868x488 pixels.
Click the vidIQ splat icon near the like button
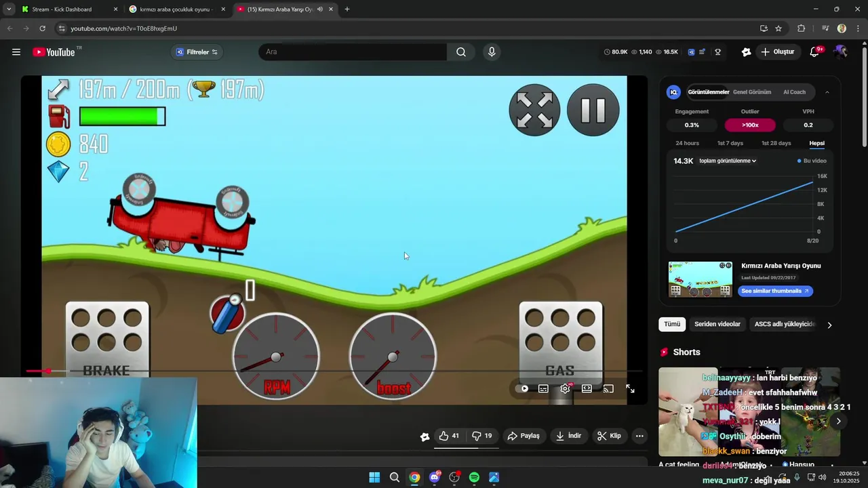pyautogui.click(x=425, y=436)
